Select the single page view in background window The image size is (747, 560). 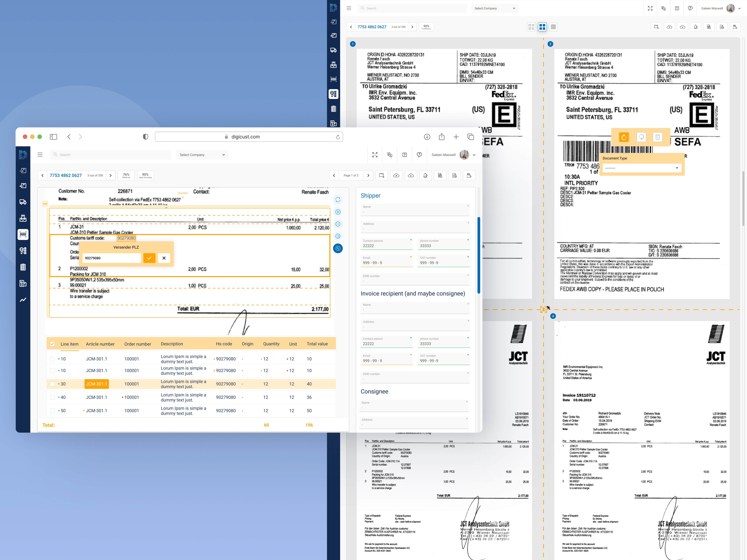coord(553,27)
